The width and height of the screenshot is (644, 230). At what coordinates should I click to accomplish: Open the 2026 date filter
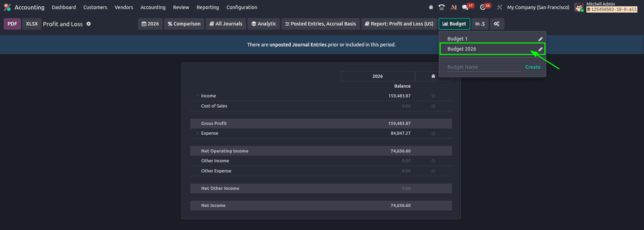tap(150, 24)
